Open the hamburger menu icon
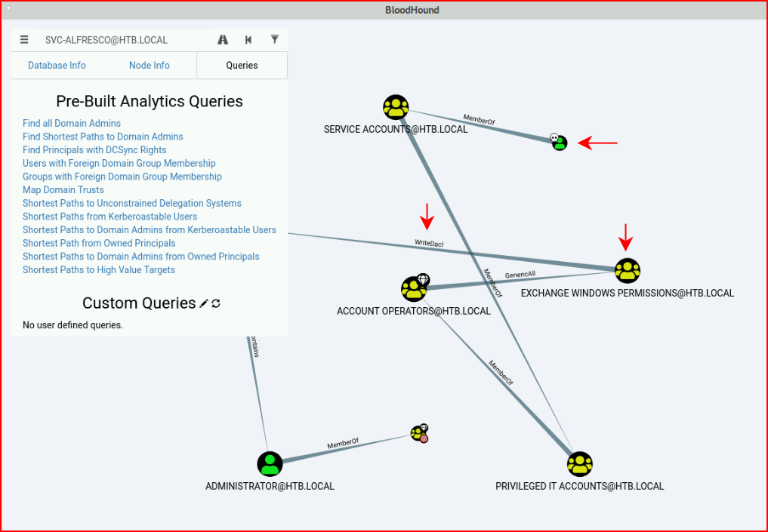Screen dimensions: 768x532 pyautogui.click(x=24, y=40)
